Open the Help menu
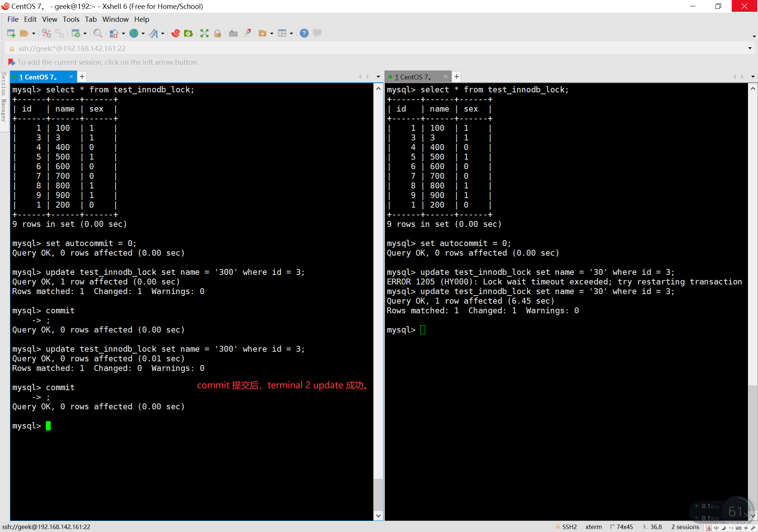This screenshot has width=758, height=532. [142, 19]
